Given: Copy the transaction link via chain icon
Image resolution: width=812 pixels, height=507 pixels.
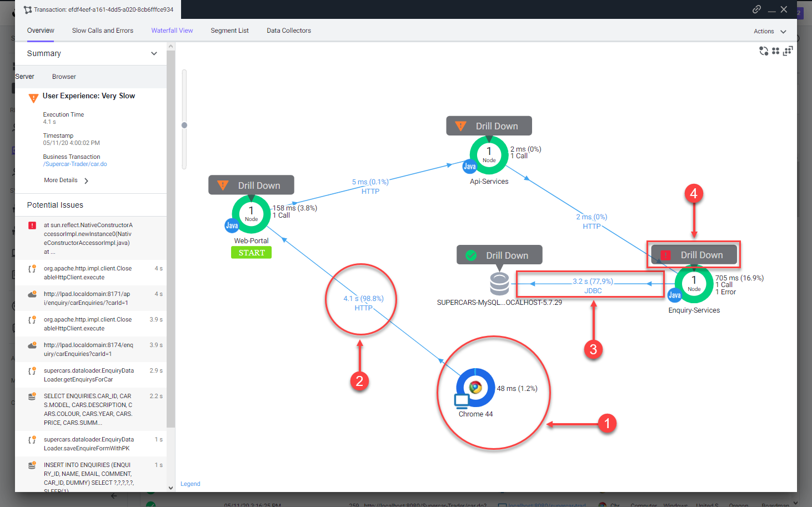Looking at the screenshot, I should 756,9.
